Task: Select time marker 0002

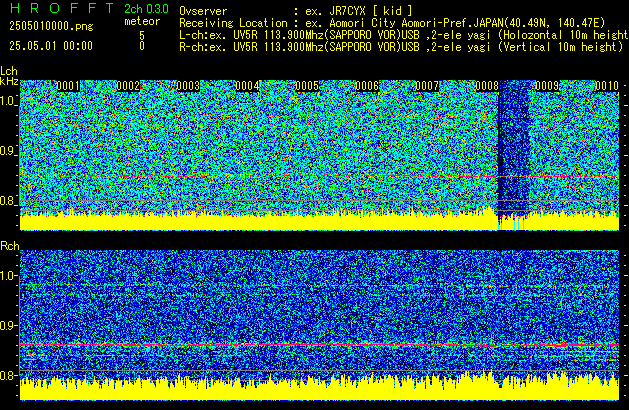Action: point(128,86)
